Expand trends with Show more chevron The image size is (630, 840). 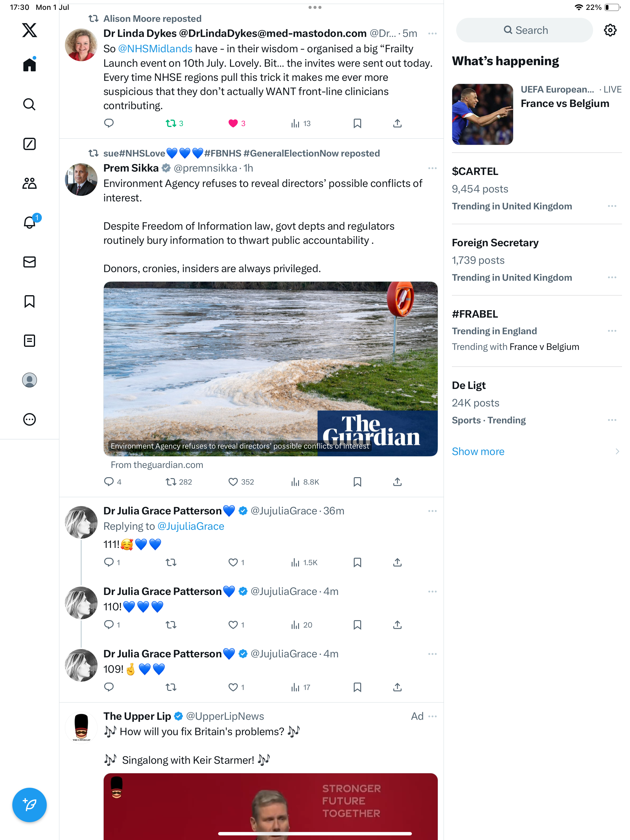click(617, 452)
